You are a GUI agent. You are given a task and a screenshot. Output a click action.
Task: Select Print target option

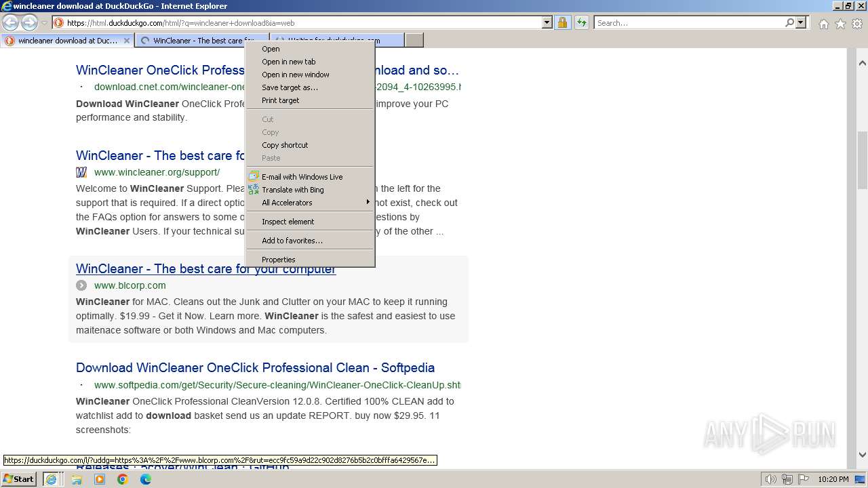pyautogui.click(x=311, y=100)
